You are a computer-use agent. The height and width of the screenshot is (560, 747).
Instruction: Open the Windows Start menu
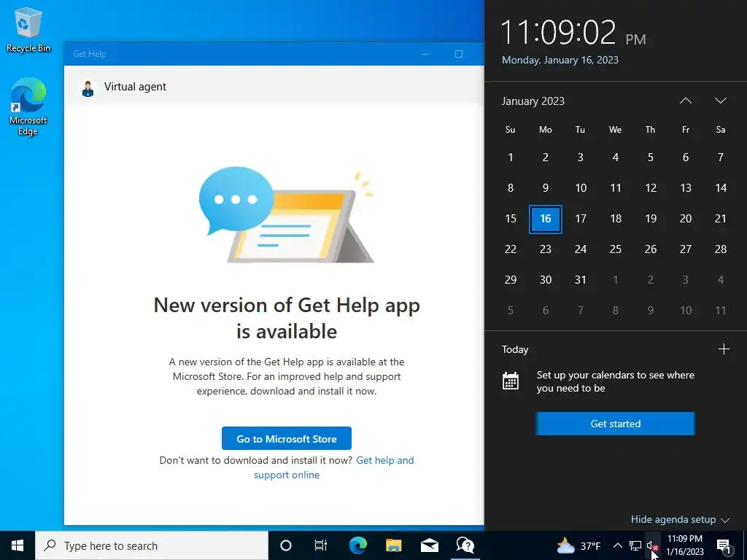pyautogui.click(x=18, y=545)
